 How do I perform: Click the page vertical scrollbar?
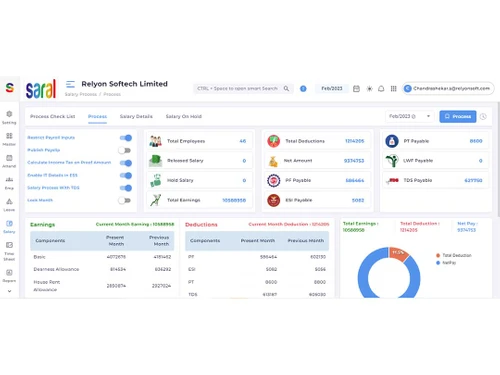coord(498,160)
